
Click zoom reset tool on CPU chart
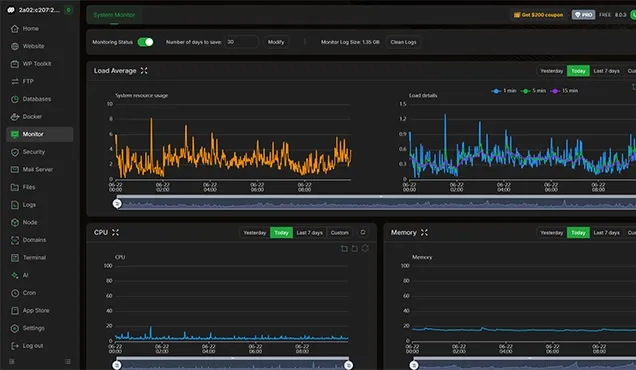coord(355,248)
